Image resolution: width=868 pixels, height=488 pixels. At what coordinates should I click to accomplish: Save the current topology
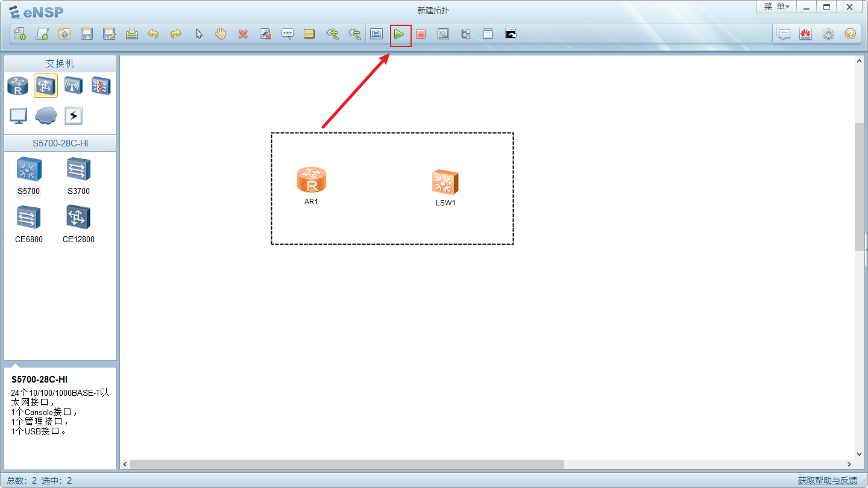pyautogui.click(x=87, y=34)
